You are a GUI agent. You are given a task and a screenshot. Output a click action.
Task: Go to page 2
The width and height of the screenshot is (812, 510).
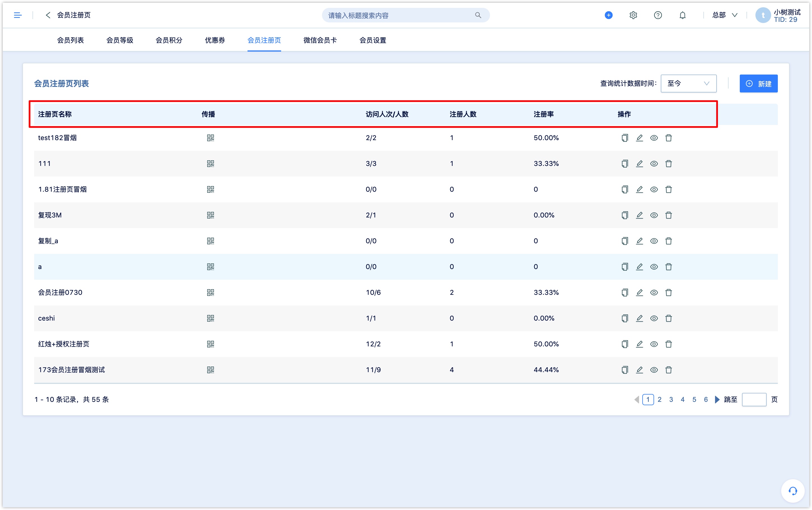659,400
